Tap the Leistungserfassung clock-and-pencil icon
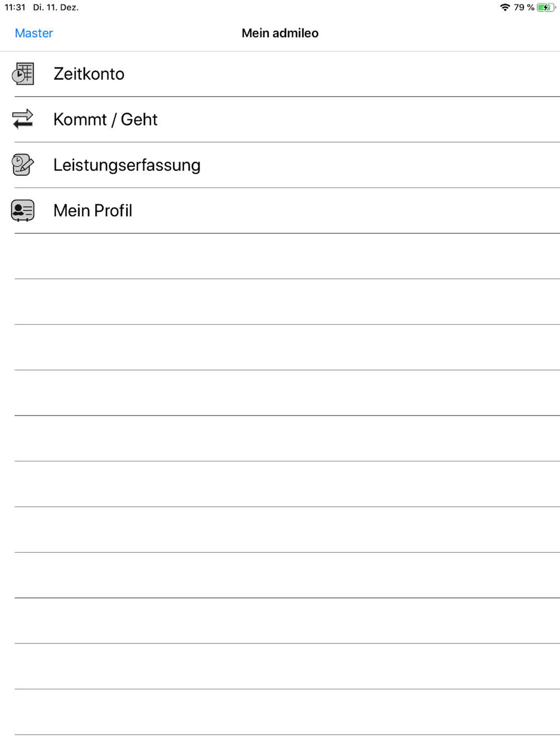Image resolution: width=560 pixels, height=747 pixels. point(23,165)
